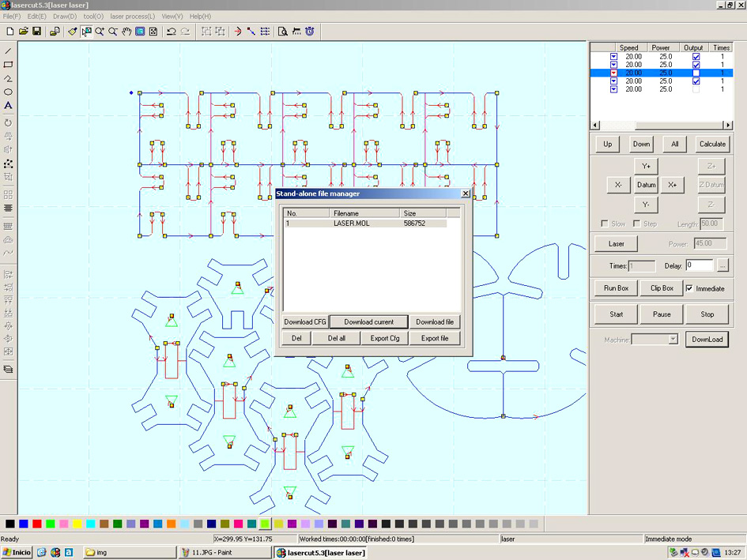Select LASER.MOL row in file list
Screen dimensions: 747x560
(365, 224)
